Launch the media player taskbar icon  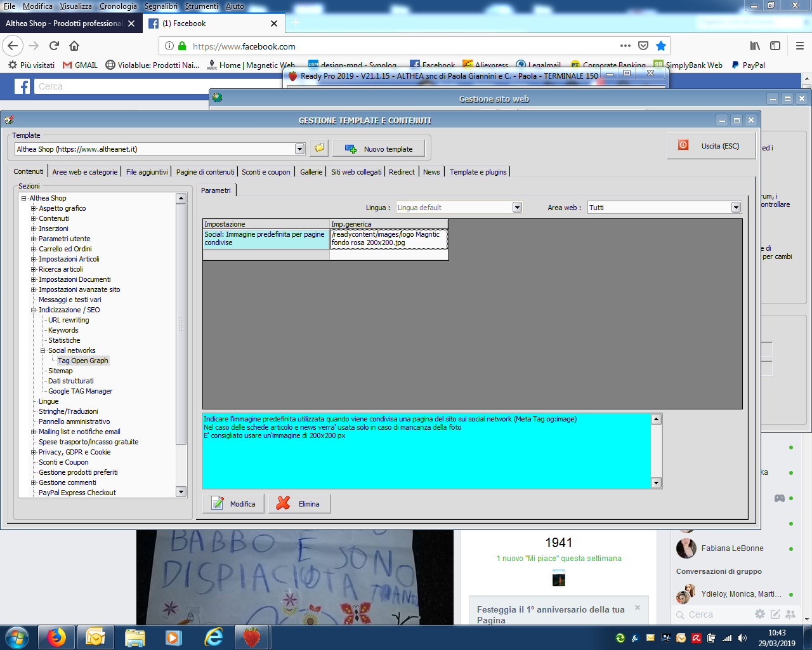(x=173, y=637)
